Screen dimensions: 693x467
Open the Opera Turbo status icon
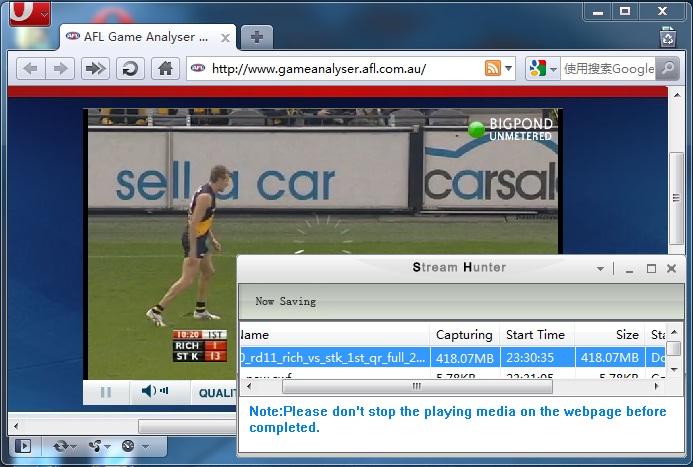tap(128, 446)
